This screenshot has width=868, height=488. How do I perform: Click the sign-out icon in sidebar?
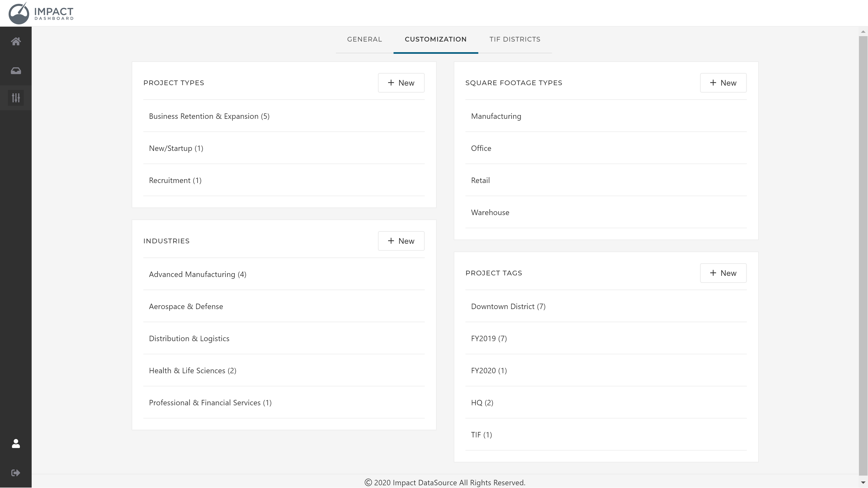click(x=16, y=473)
